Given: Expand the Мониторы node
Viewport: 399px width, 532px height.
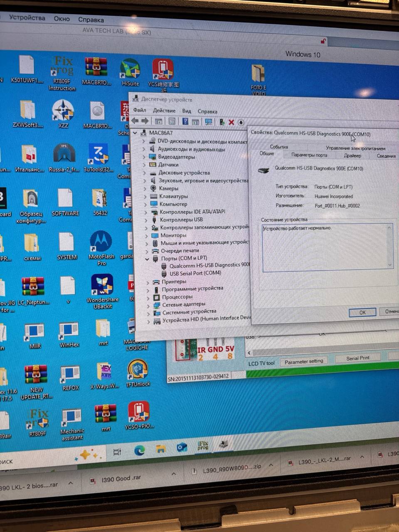Looking at the screenshot, I should tap(146, 236).
